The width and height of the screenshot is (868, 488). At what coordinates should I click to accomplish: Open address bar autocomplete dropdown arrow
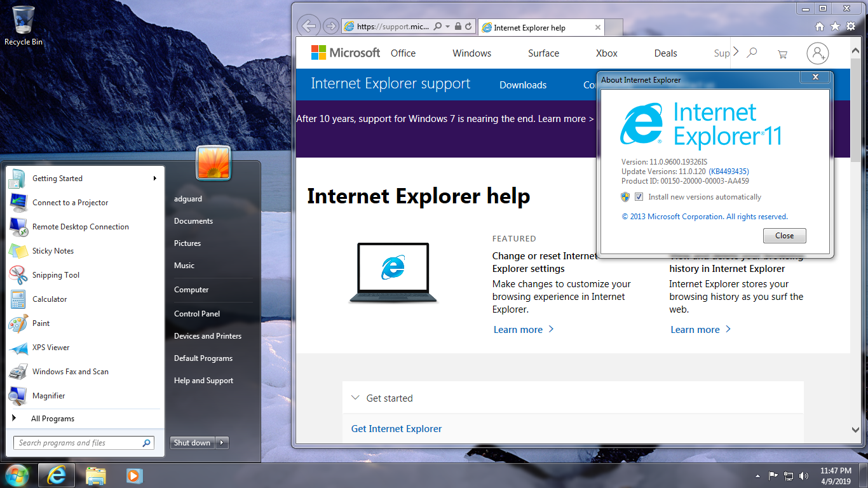coord(447,27)
